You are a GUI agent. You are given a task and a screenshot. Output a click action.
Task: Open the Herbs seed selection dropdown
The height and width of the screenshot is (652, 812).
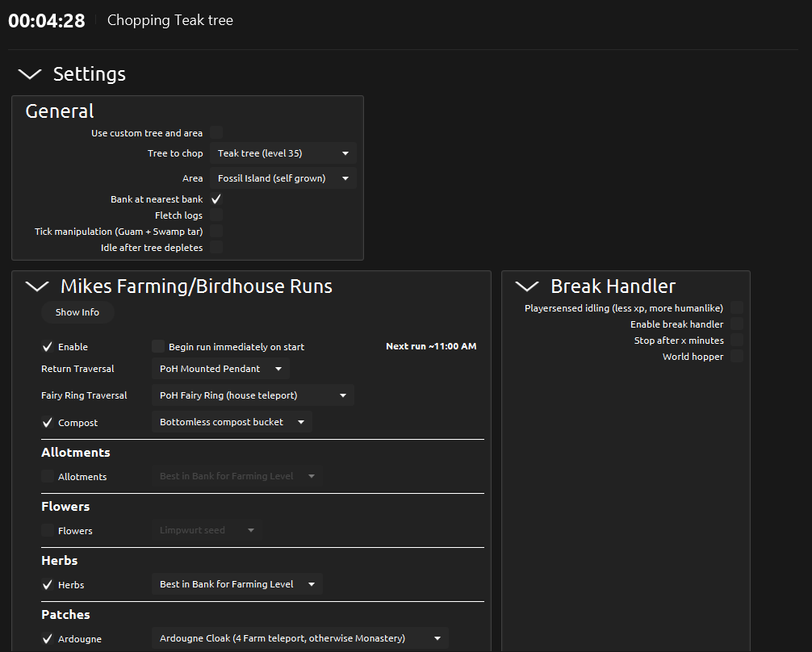click(237, 584)
